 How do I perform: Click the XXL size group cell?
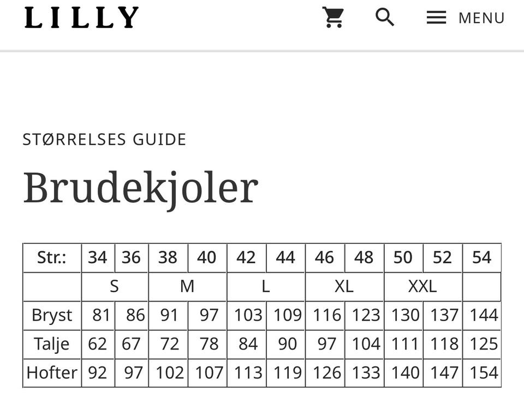point(422,286)
